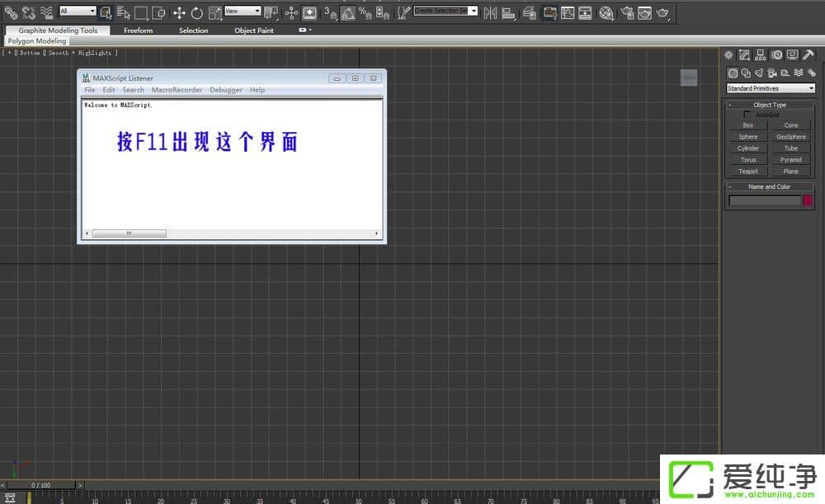This screenshot has width=825, height=504.
Task: Click the Select by Name icon
Action: coord(122,12)
